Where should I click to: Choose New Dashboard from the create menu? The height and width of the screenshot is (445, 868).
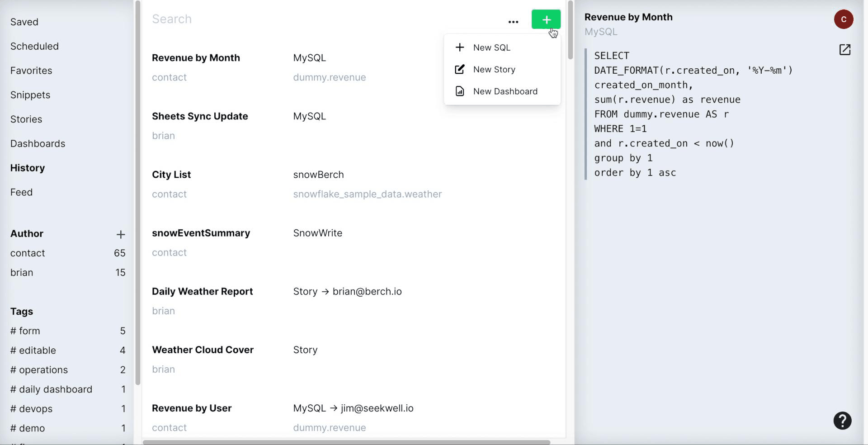[x=505, y=91]
